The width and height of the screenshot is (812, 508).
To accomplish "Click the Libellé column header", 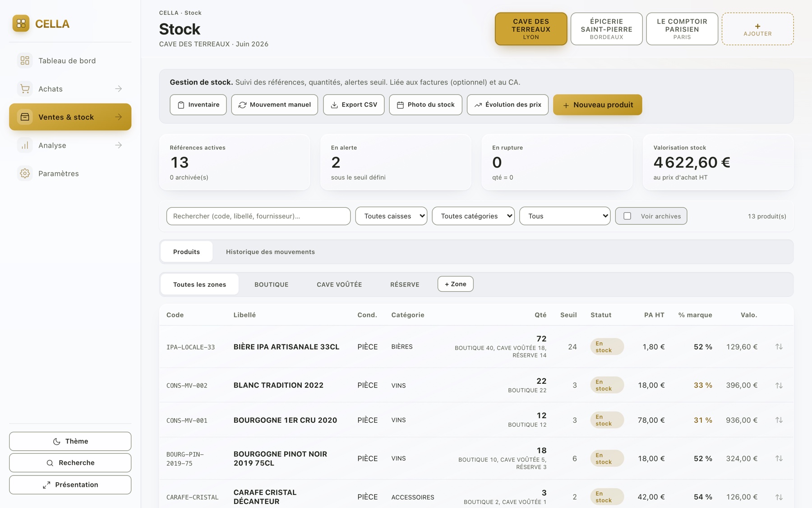I will (245, 315).
